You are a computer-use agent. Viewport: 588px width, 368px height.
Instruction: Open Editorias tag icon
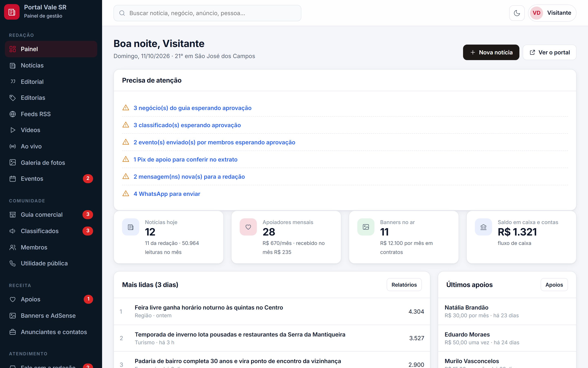pos(13,98)
